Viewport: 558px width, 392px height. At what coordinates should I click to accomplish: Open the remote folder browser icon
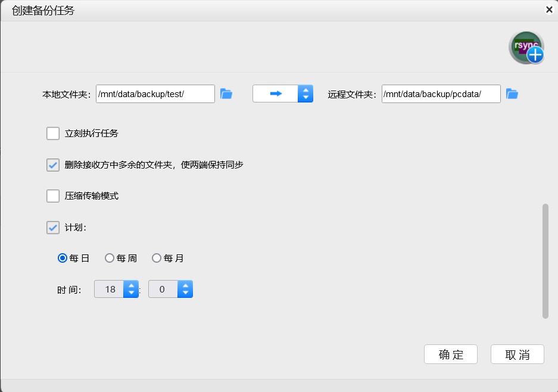[512, 93]
